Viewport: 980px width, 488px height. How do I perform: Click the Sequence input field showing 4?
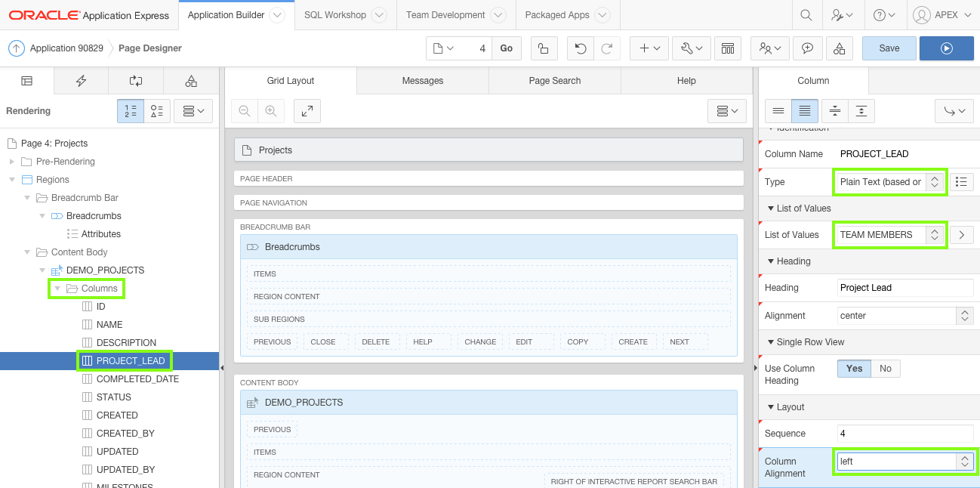[x=904, y=433]
